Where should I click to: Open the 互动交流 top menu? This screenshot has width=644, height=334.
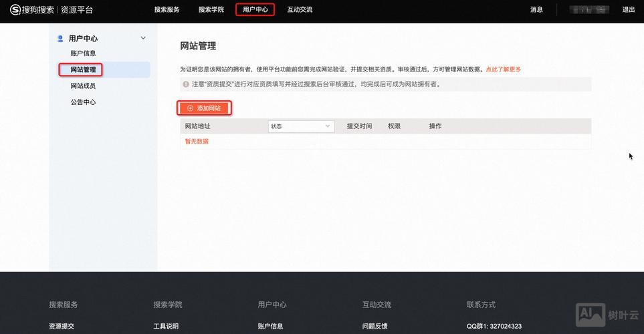(x=300, y=9)
